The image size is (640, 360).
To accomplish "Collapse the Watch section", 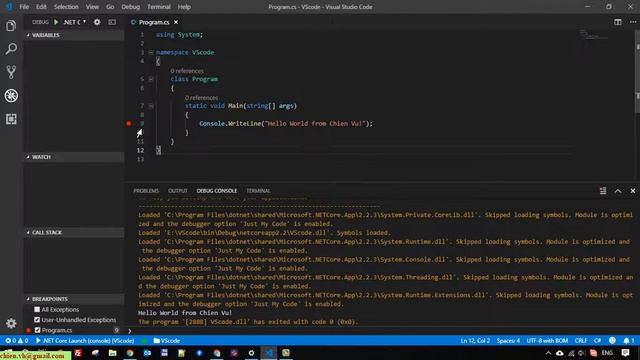I will tap(74, 157).
